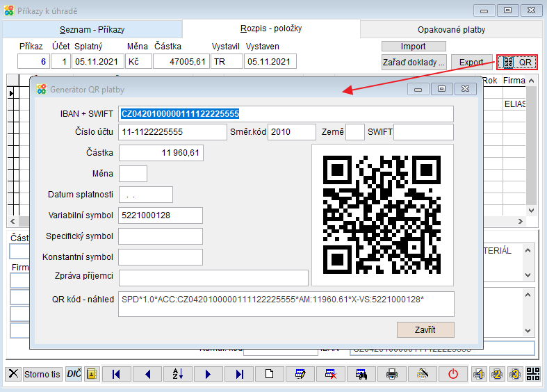547x392 pixels.
Task: Click the Specifický symbol field
Action: [x=161, y=236]
